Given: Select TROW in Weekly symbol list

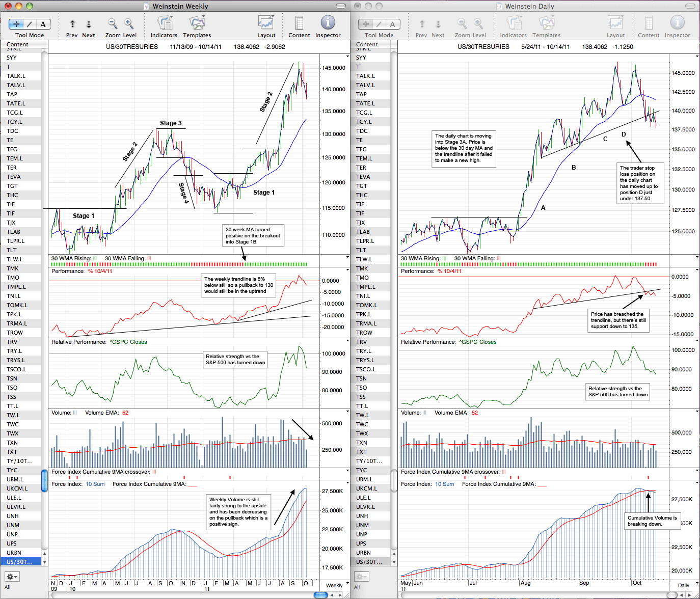Looking at the screenshot, I should (20, 333).
